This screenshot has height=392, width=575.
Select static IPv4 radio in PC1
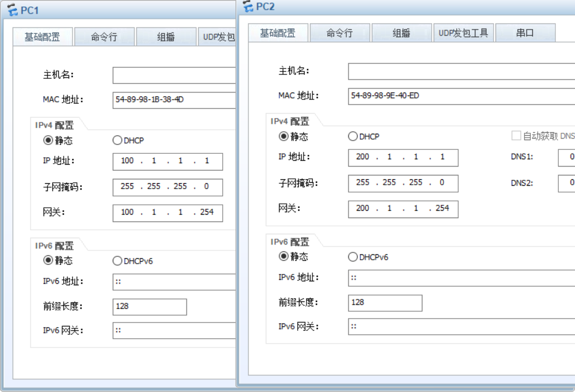tap(48, 141)
